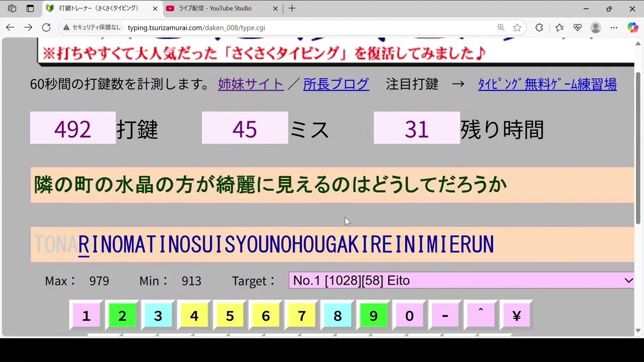Click the on-screen yen key
This screenshot has width=644, height=362.
[516, 316]
